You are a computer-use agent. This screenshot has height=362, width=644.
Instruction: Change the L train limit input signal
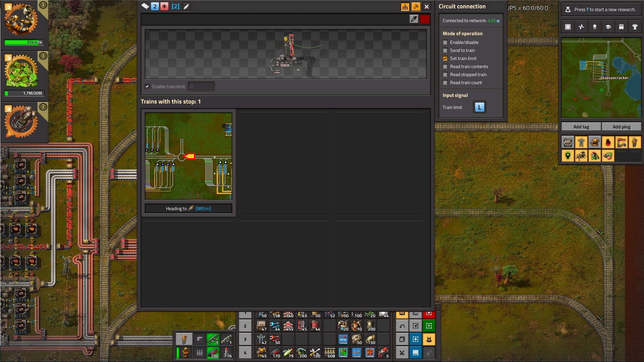480,107
